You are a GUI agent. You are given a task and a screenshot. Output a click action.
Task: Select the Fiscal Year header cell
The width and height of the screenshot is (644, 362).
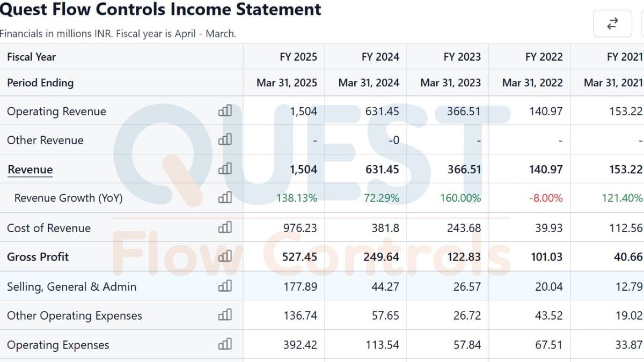pos(31,57)
